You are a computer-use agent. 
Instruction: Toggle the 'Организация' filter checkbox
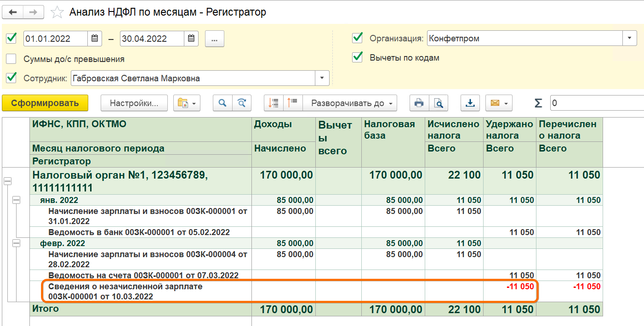coord(357,38)
